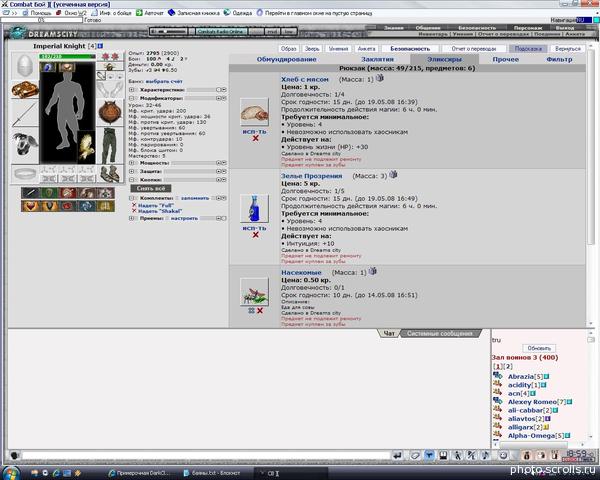The height and width of the screenshot is (480, 600).
Task: Switch to the Заклятия tab
Action: point(377,59)
